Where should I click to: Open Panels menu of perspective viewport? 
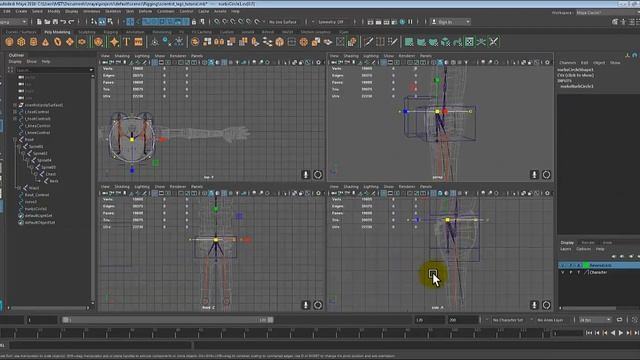[x=426, y=56]
